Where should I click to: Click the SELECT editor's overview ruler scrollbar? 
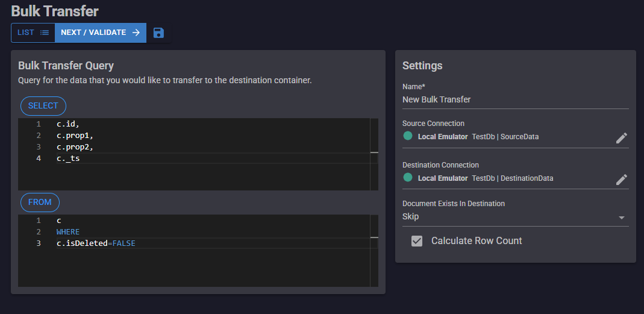point(374,154)
